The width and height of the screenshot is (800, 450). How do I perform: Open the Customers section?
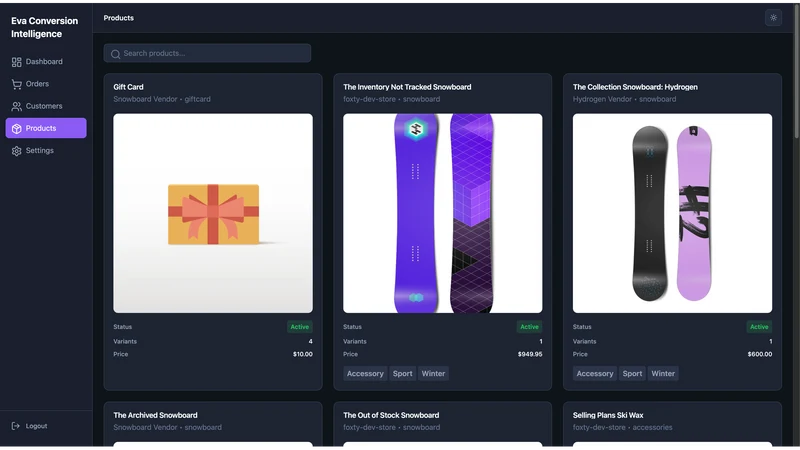point(46,106)
